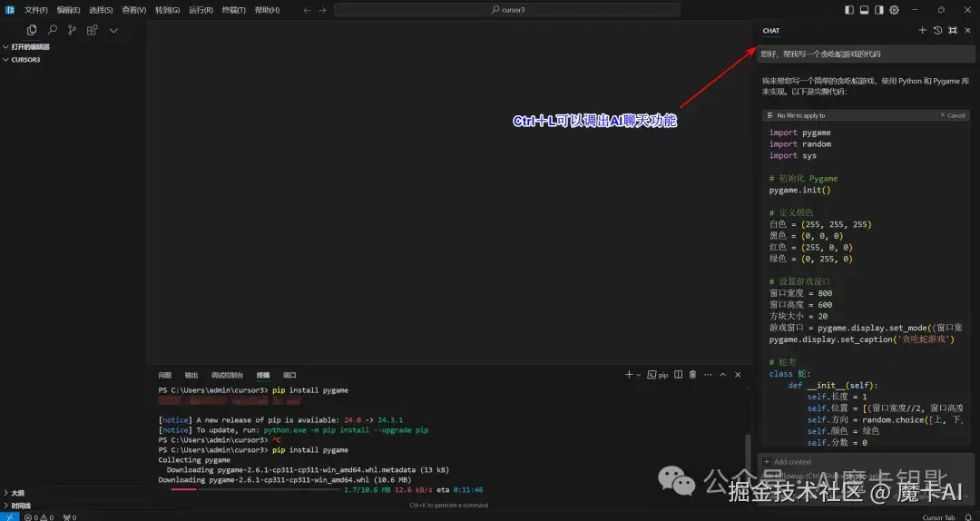
Task: Click the 'import pygame' code line
Action: point(800,133)
